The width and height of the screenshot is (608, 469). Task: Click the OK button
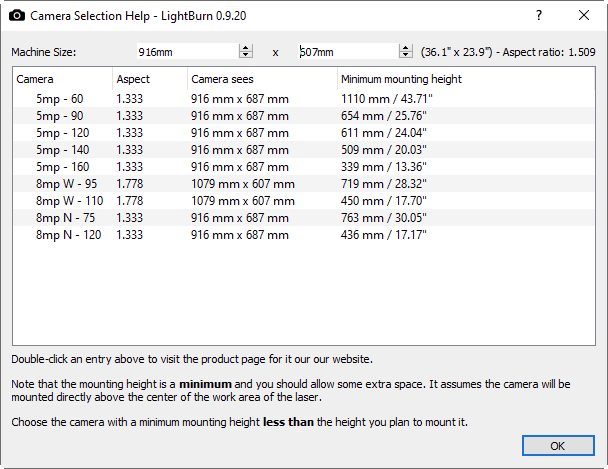point(558,446)
